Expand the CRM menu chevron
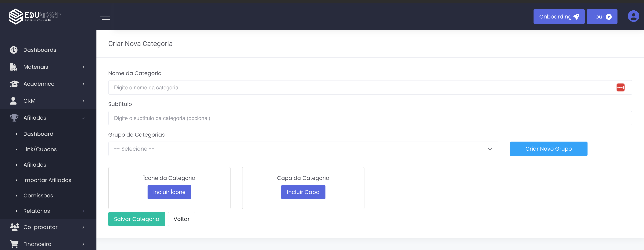Image resolution: width=644 pixels, height=250 pixels. [x=83, y=101]
